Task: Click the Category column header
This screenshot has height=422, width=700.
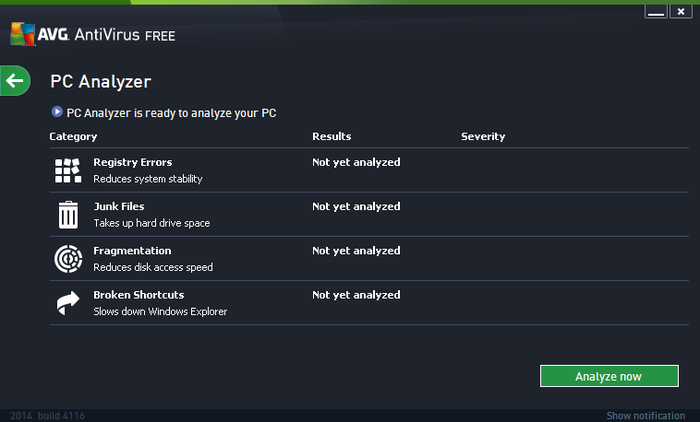Action: [x=73, y=137]
